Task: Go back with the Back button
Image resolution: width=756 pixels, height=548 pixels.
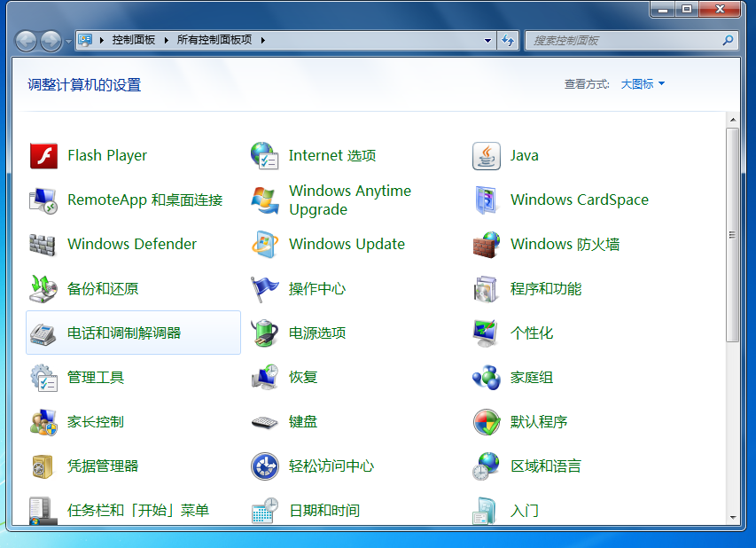Action: pos(26,41)
